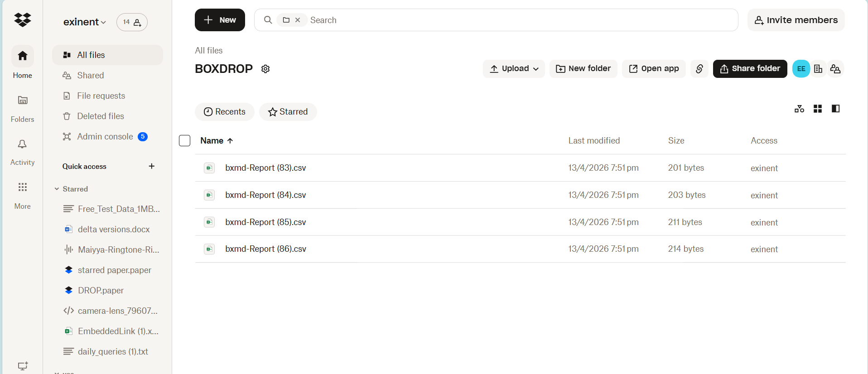
Task: Click the New button
Action: coord(220,20)
